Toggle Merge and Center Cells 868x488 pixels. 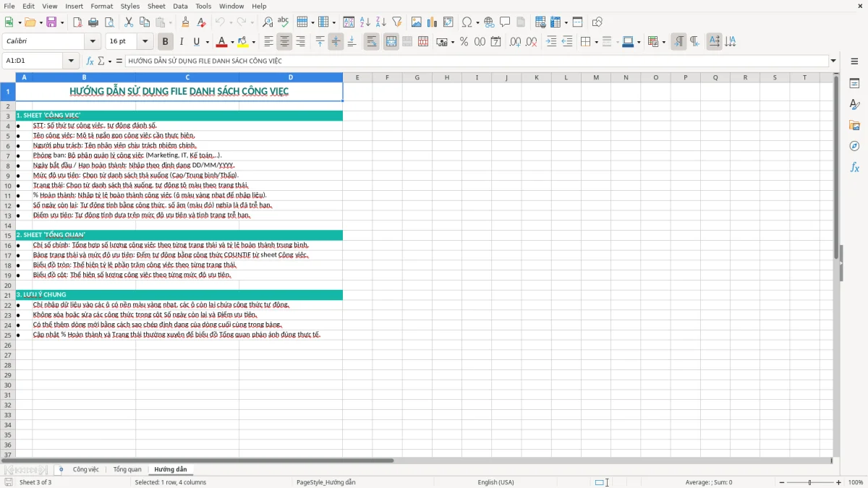tap(391, 42)
